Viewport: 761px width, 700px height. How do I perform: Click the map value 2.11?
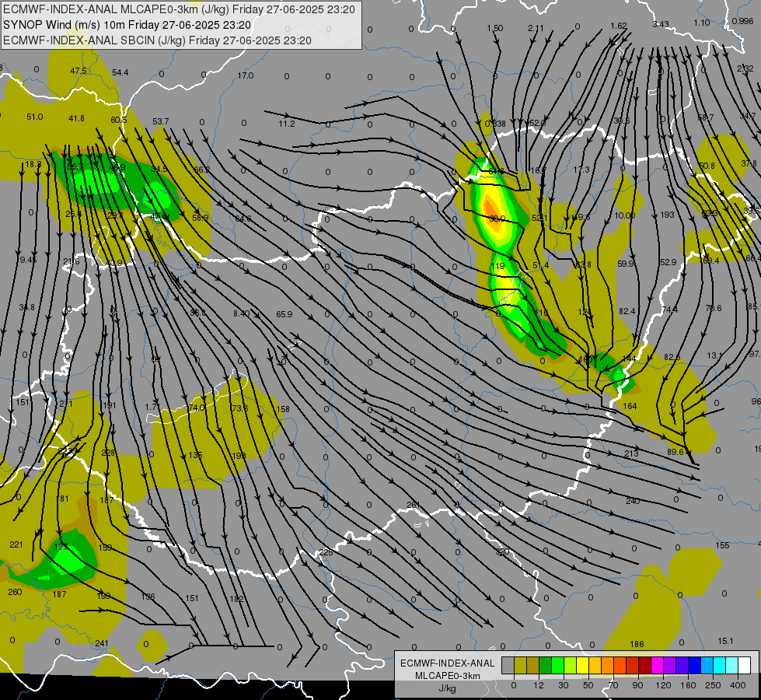(x=536, y=28)
